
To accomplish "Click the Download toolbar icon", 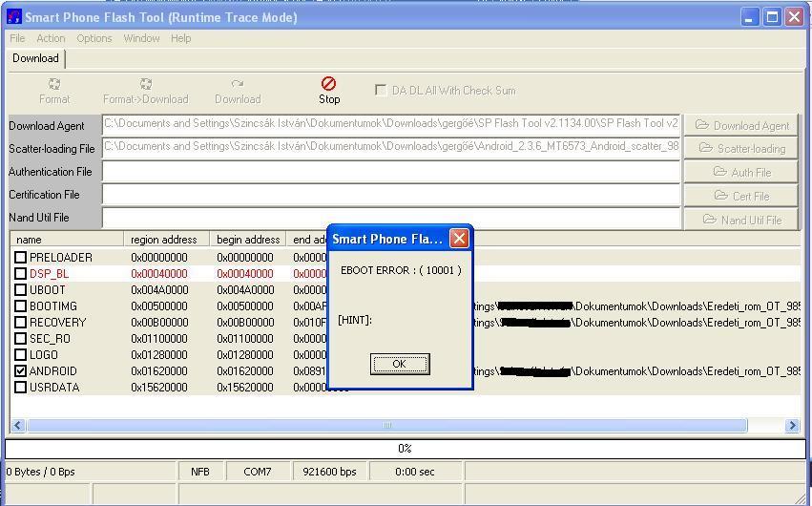I will (238, 84).
